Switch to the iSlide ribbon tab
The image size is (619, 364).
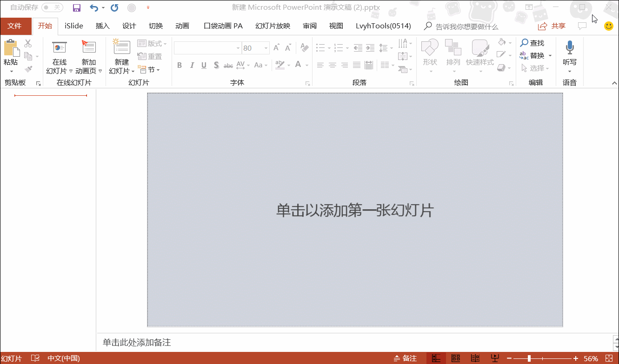74,26
